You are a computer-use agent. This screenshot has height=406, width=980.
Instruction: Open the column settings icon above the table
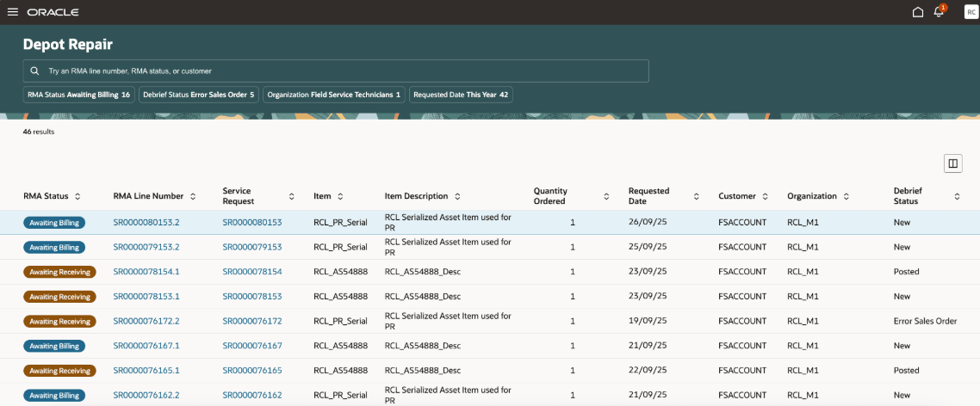click(x=952, y=163)
